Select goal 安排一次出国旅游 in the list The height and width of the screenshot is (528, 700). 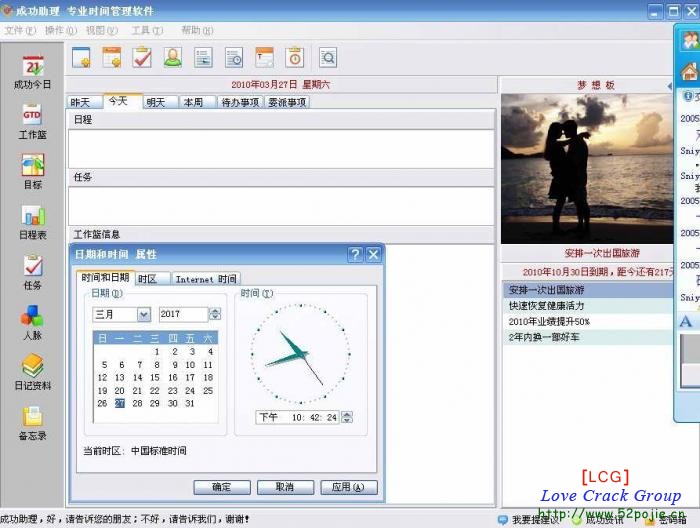click(588, 290)
